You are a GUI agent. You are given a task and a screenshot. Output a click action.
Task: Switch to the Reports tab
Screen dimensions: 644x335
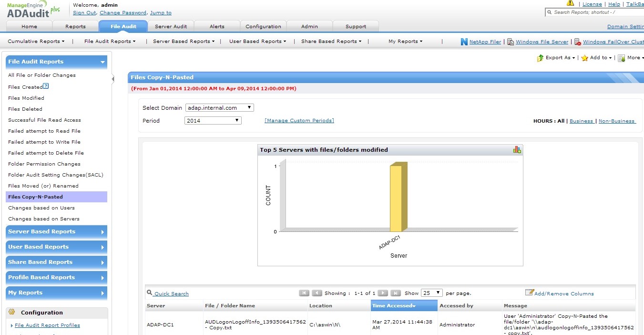[75, 26]
